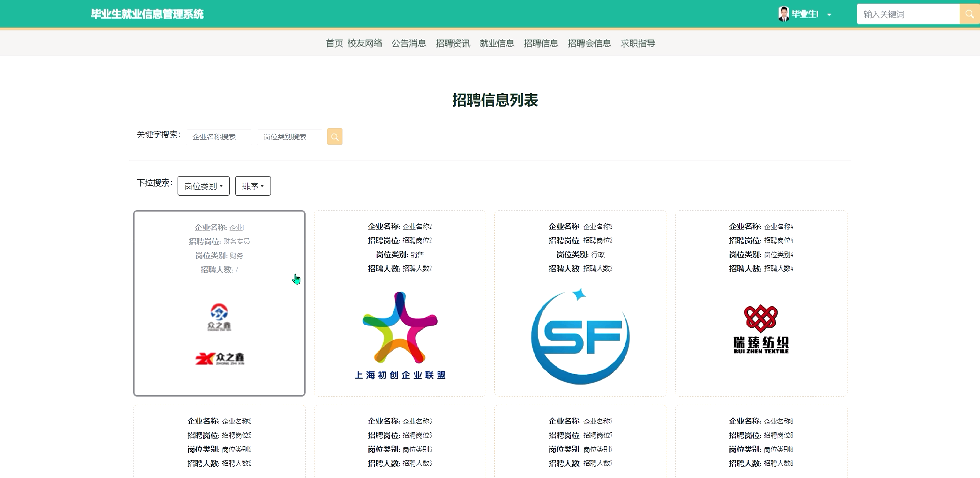Open the 招聘会信息 navigation item

point(589,43)
